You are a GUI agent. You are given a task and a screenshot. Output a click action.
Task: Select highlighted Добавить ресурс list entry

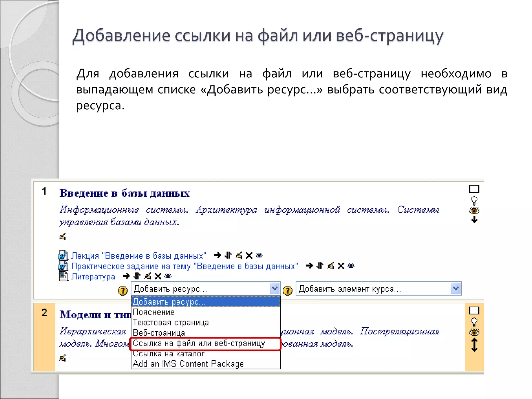[x=206, y=302]
